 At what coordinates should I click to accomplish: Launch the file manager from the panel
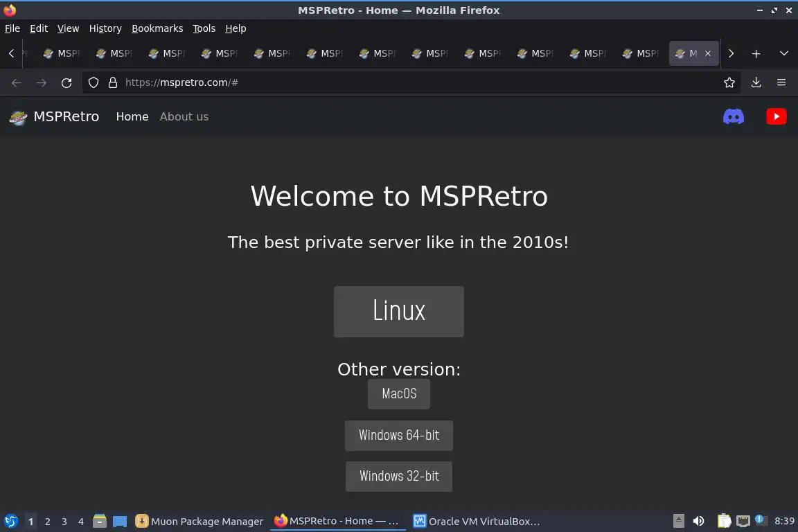[100, 521]
